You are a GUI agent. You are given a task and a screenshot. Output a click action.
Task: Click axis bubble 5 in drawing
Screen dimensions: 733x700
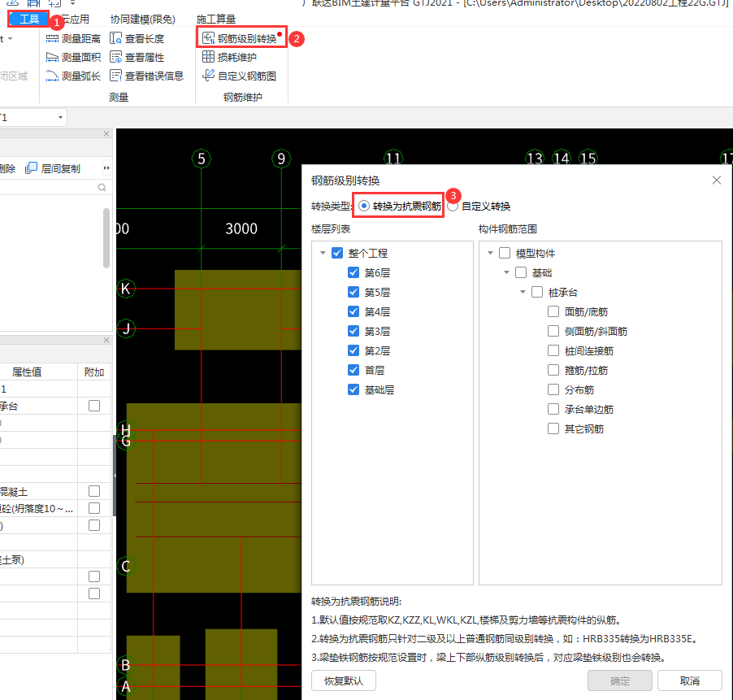(x=202, y=159)
